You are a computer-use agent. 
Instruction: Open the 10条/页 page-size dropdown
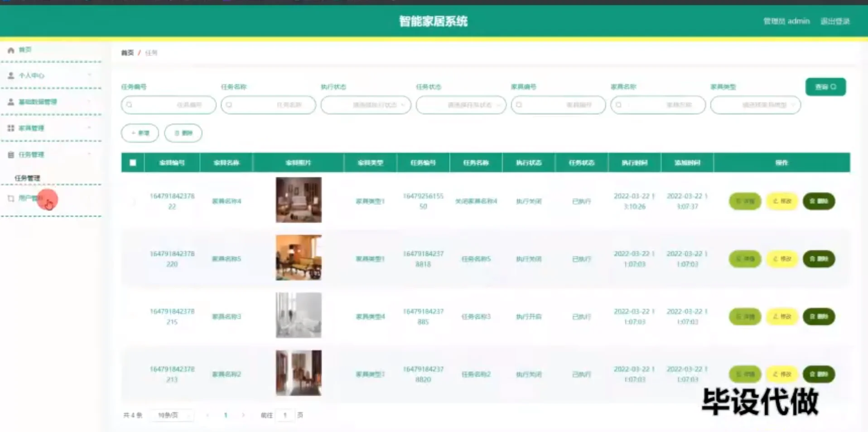tap(173, 415)
